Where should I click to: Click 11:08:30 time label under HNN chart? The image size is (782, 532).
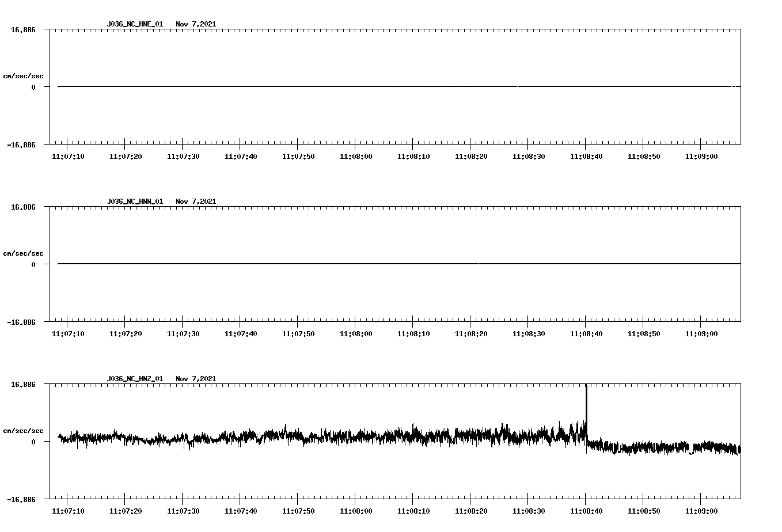coord(529,334)
